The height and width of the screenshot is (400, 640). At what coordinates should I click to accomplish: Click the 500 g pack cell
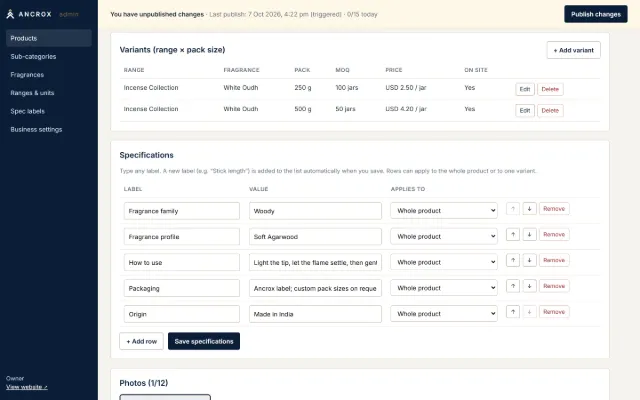[x=303, y=109]
